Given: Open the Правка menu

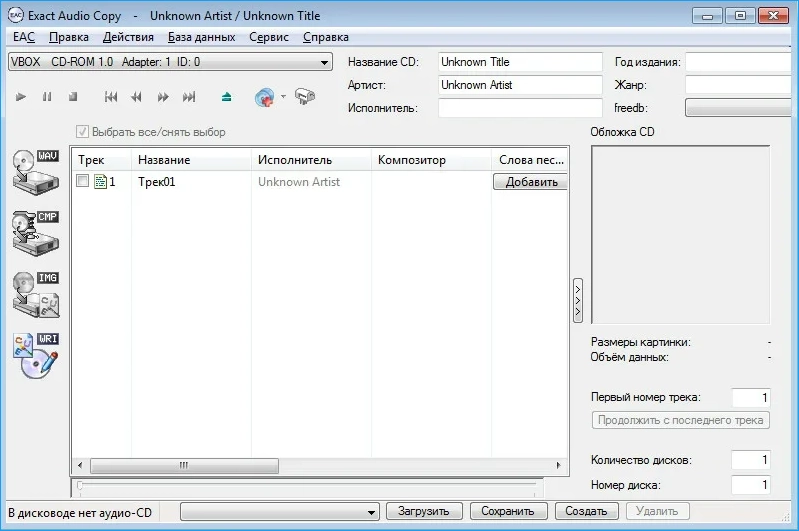Looking at the screenshot, I should pyautogui.click(x=69, y=37).
